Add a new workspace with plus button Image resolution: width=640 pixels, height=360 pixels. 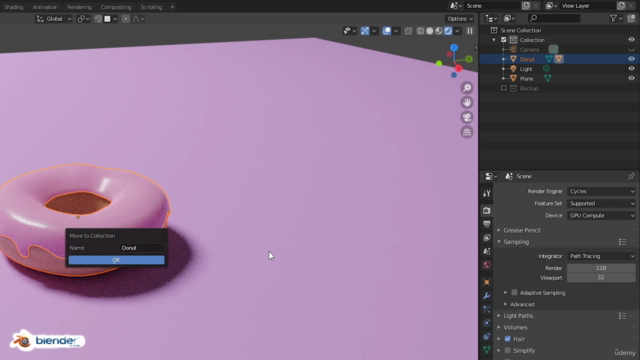pyautogui.click(x=172, y=7)
